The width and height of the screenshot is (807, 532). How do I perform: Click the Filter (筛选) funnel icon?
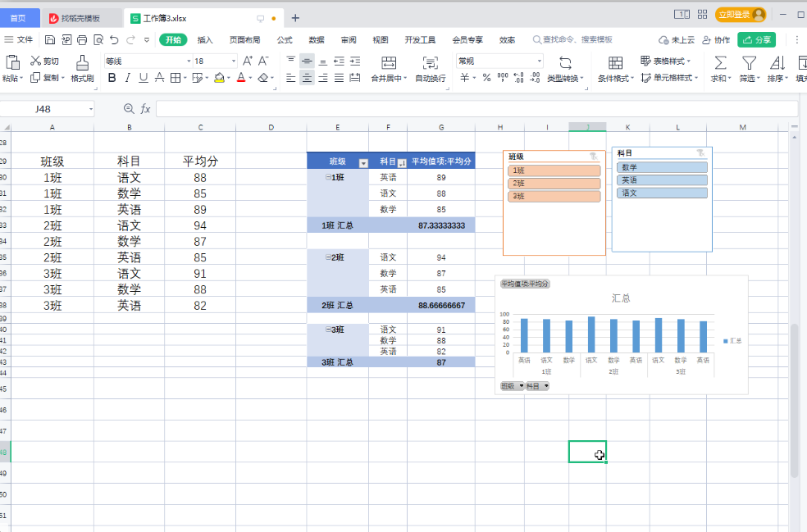(x=748, y=62)
